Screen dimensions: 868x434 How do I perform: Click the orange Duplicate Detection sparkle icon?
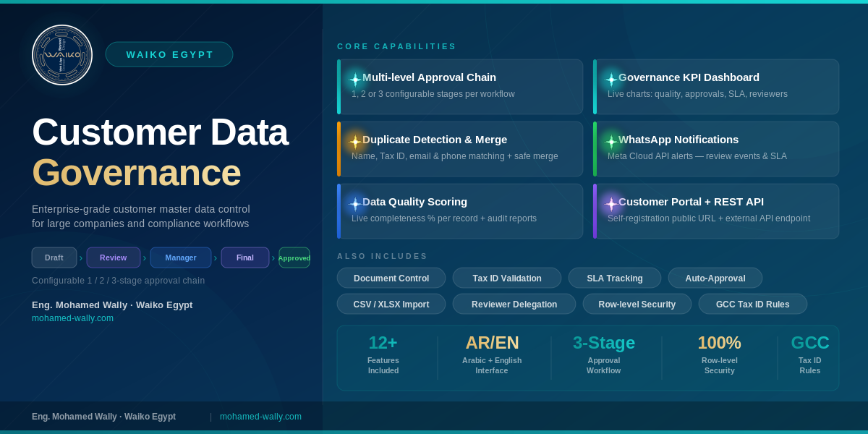click(355, 142)
